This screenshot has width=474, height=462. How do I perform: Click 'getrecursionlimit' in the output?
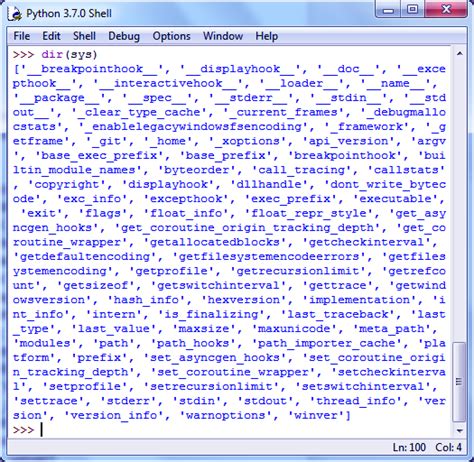click(x=298, y=271)
